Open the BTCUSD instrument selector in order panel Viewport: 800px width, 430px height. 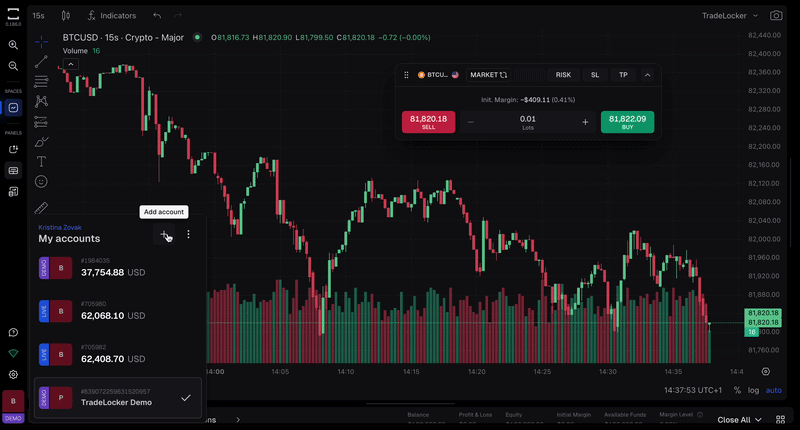[x=438, y=75]
